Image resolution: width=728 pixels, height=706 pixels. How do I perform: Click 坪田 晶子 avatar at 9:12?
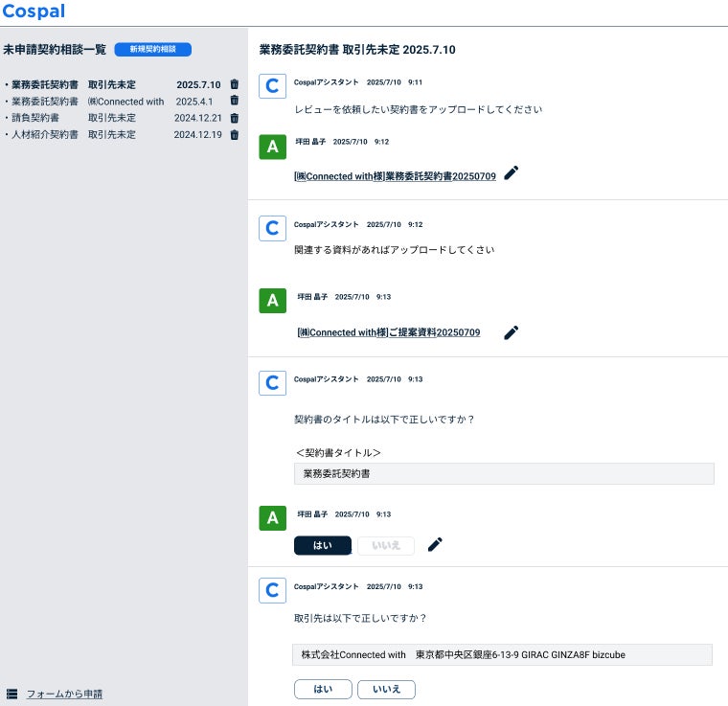click(273, 147)
